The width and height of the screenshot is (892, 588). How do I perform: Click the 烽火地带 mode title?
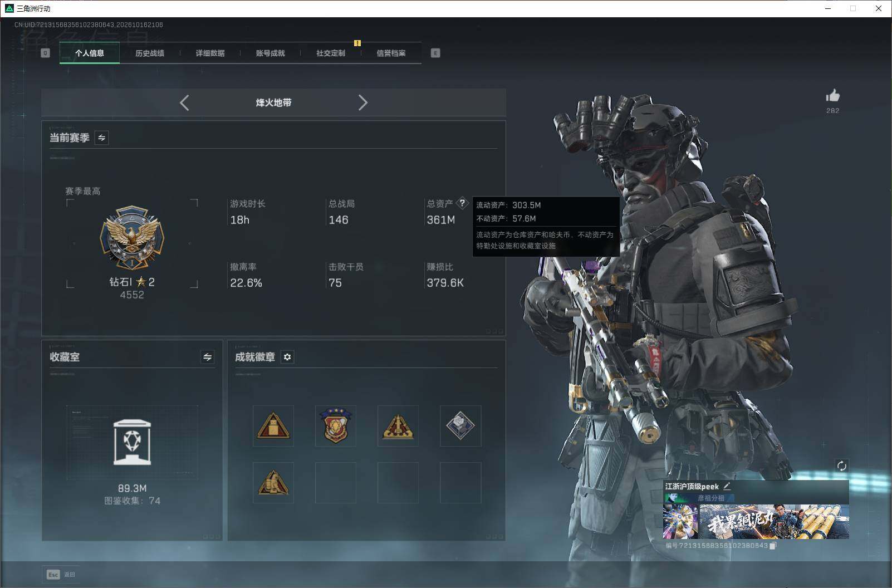273,102
